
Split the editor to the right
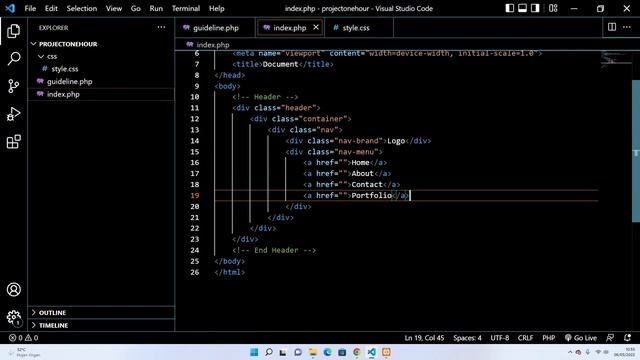pos(611,27)
